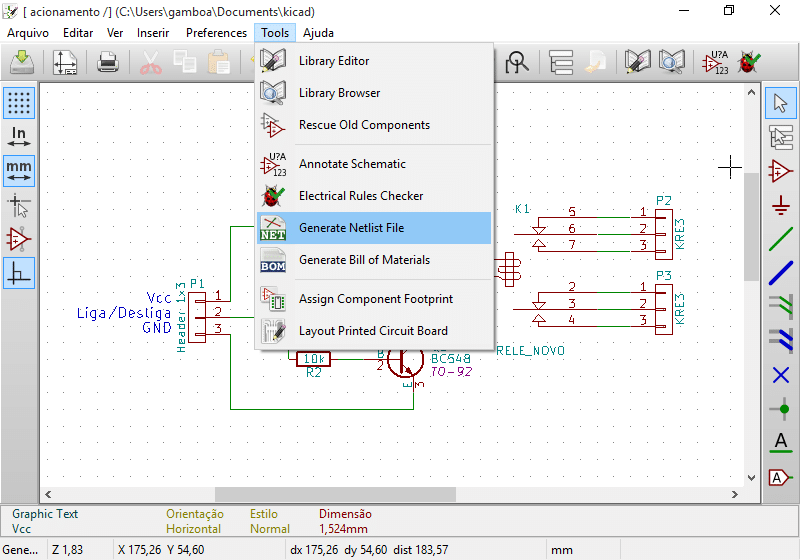Select the Place power port tool
Viewport: 800px width, 560px height.
click(781, 206)
